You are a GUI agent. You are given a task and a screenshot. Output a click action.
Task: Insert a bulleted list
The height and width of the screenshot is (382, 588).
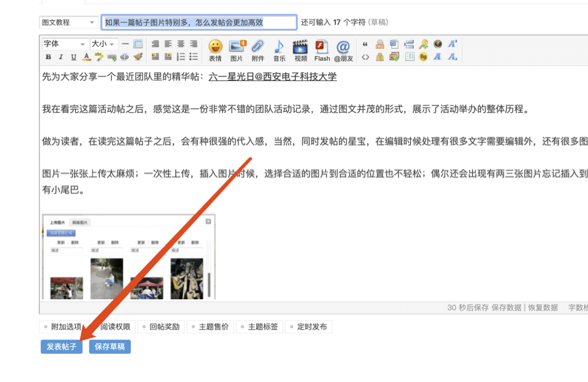click(x=193, y=56)
